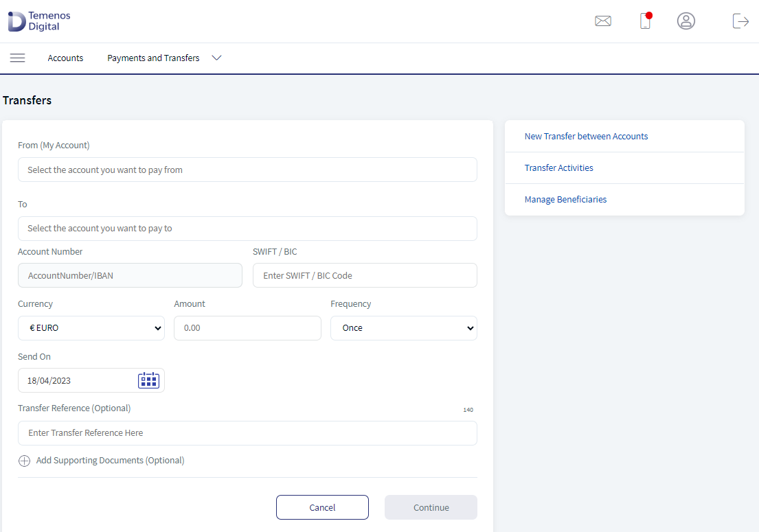Open the Frequency dropdown showing Once
The width and height of the screenshot is (759, 532).
[404, 328]
